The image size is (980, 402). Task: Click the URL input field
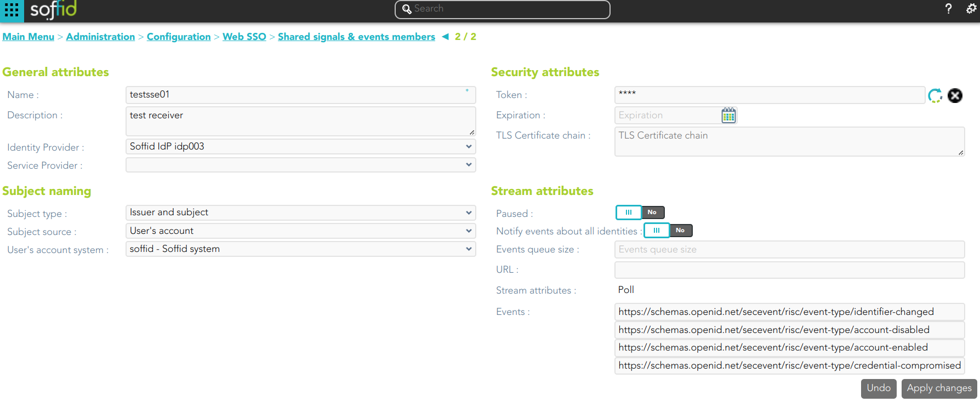tap(789, 269)
